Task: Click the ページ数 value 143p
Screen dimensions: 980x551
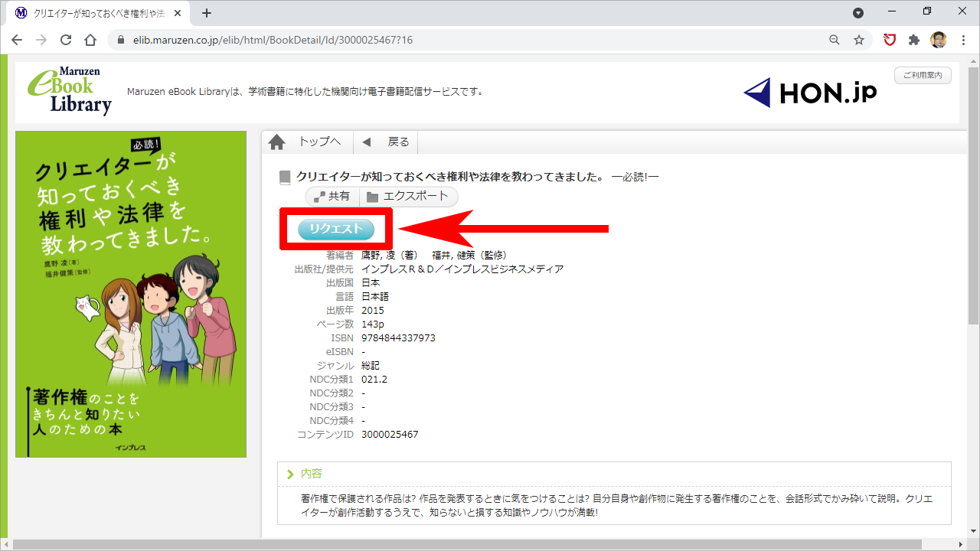Action: [373, 324]
